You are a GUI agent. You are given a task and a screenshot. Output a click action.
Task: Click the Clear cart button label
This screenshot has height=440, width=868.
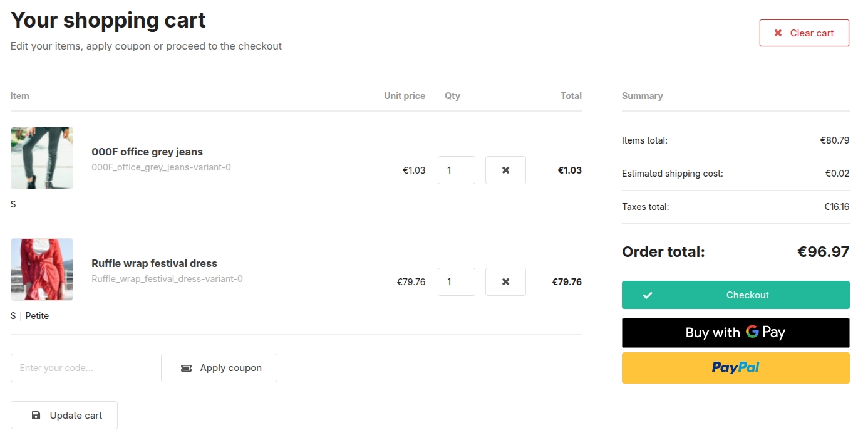point(812,33)
